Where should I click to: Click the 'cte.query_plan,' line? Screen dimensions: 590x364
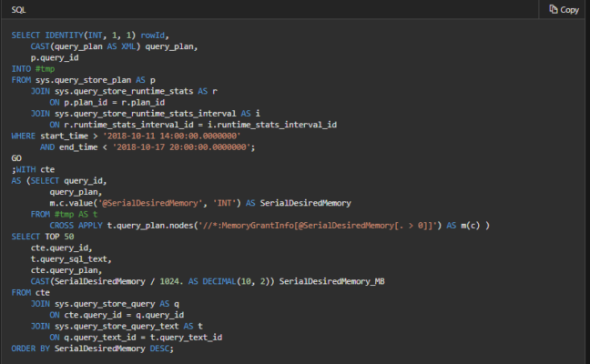point(66,270)
